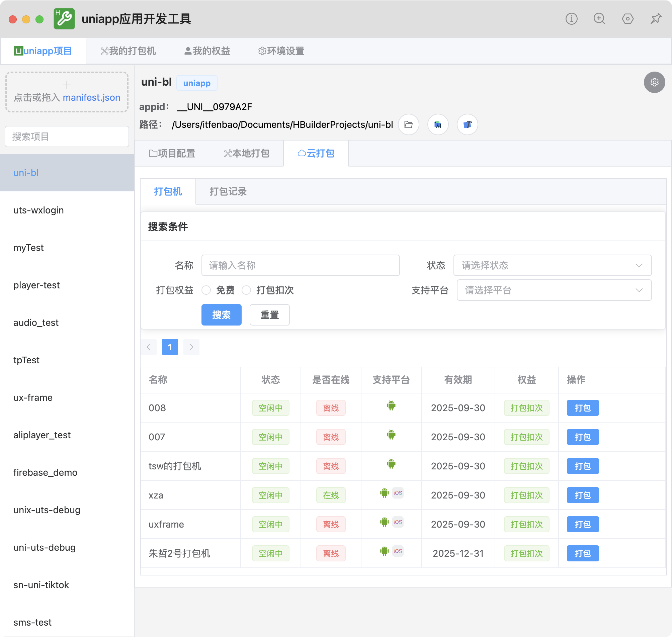Open the 环境设置 tab
672x637 pixels.
click(281, 51)
